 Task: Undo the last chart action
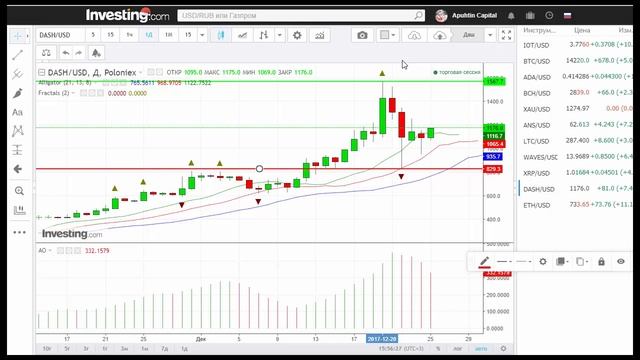pos(65,53)
